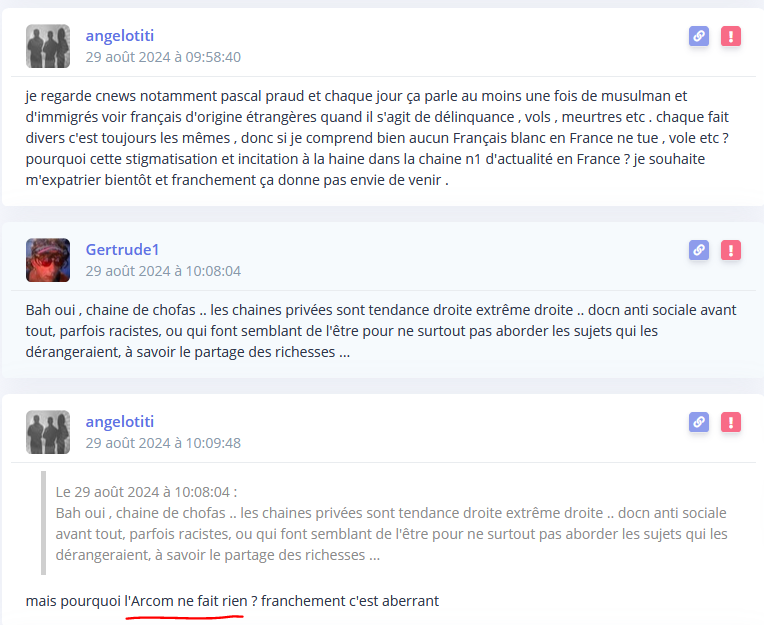Report angelotiti's first post
Viewport: 764px width, 625px height.
coord(731,36)
